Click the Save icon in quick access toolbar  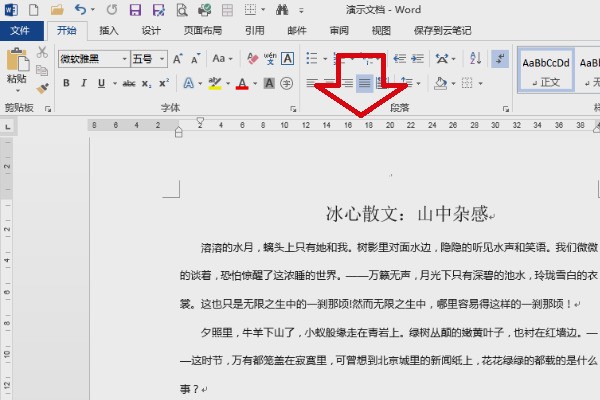click(135, 10)
